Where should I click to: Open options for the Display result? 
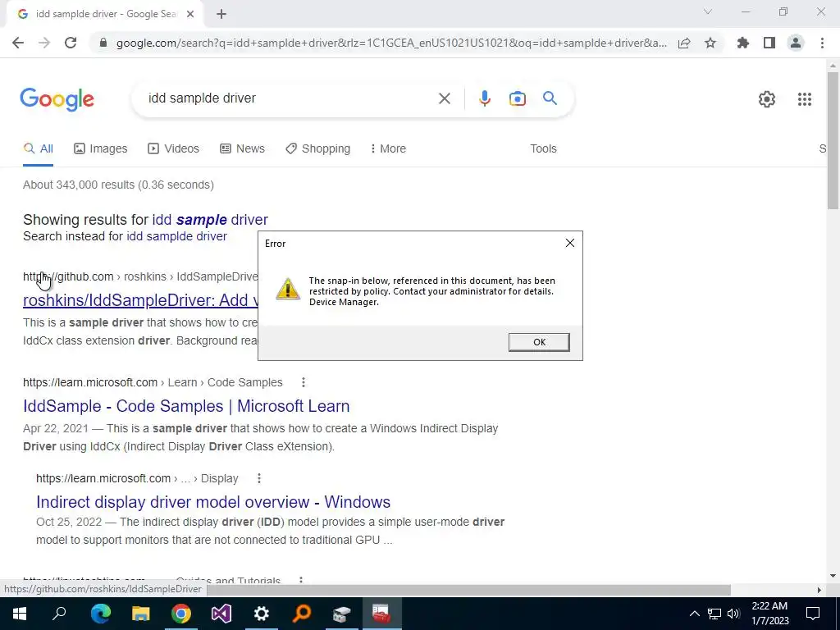coord(258,478)
